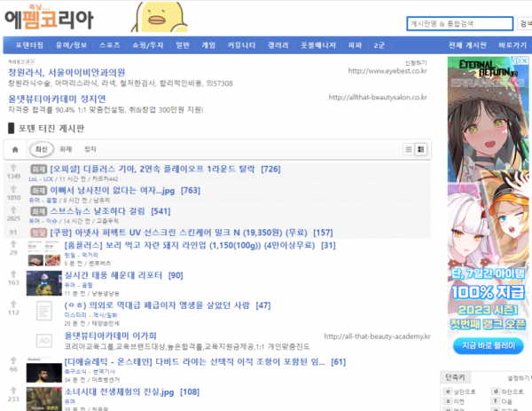Open the 스브스뉴스 날조하다 걸림 post
The width and height of the screenshot is (532, 411).
click(111, 211)
